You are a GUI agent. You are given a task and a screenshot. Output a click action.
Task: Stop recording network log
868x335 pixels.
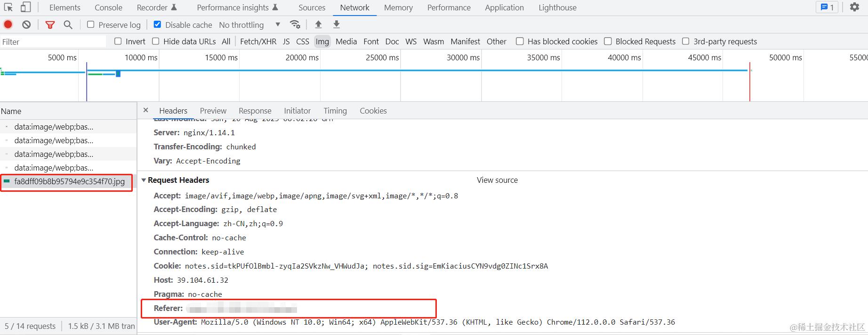point(8,25)
